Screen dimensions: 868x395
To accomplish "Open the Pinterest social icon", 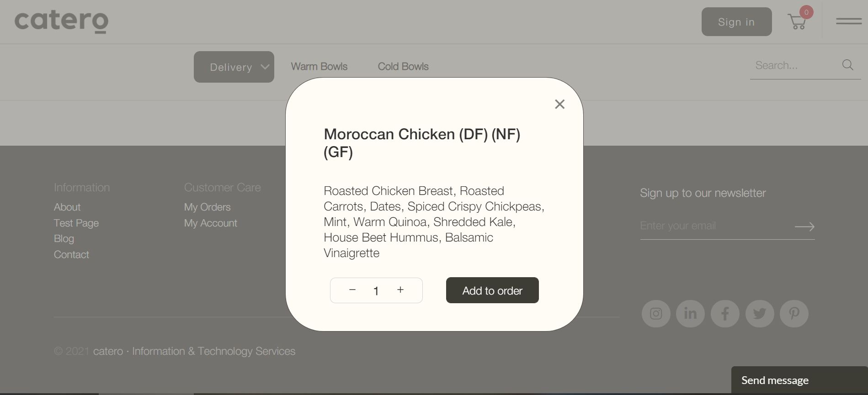I will coord(794,314).
